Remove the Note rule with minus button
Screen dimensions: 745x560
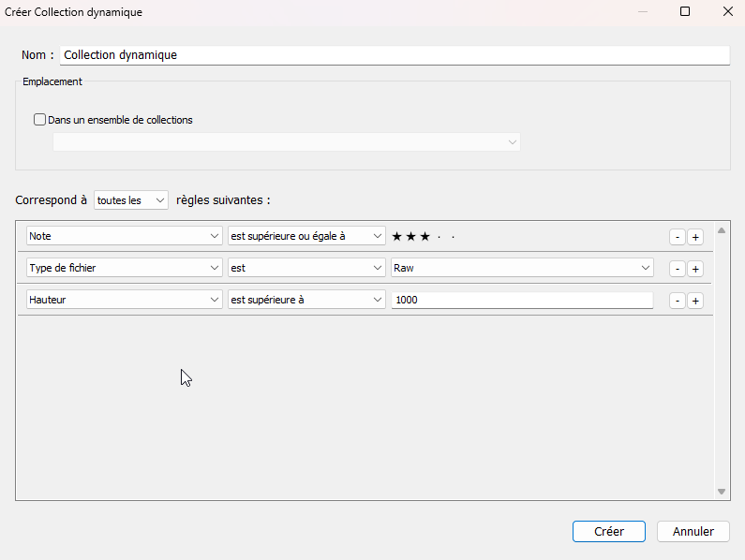[677, 237]
